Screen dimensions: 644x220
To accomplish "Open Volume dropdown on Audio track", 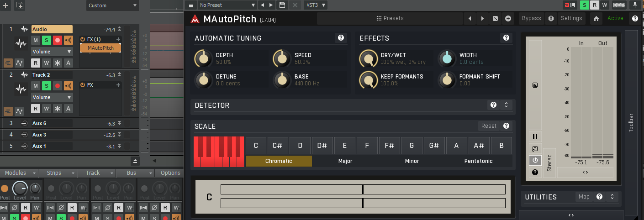I will 52,52.
